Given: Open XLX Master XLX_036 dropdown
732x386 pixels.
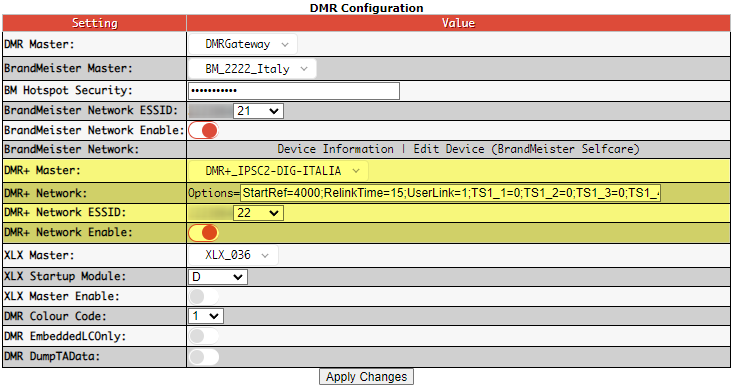Looking at the screenshot, I should click(x=233, y=255).
